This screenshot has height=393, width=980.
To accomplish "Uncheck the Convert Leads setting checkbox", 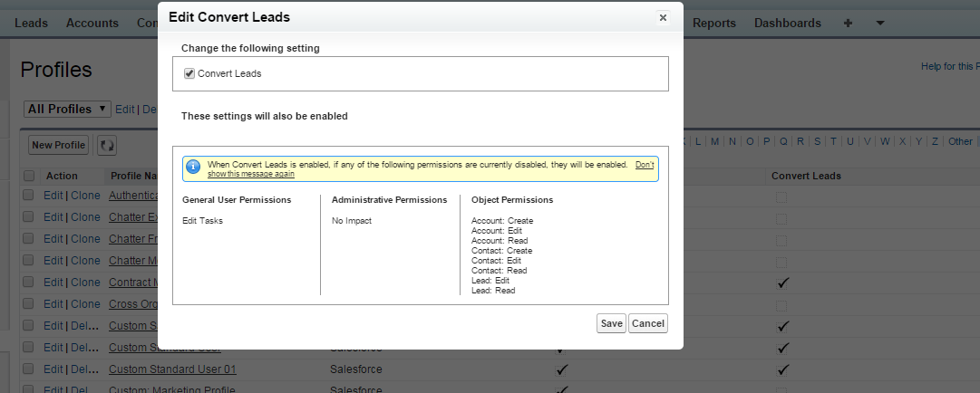I will click(189, 73).
